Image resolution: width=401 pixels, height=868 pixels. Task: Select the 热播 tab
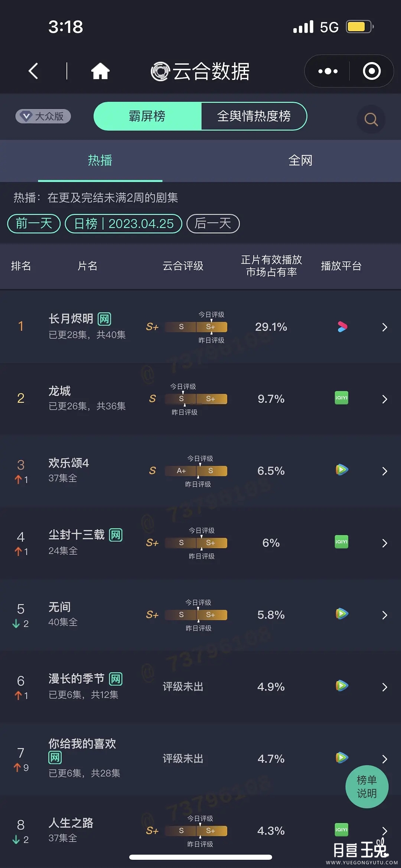(100, 160)
